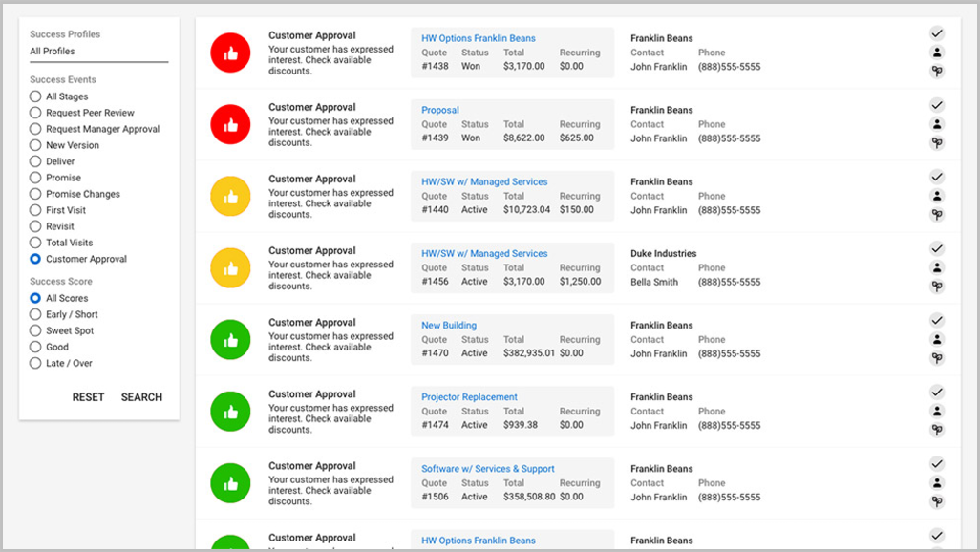
Task: Open Software w/ Services & Support link
Action: [487, 469]
